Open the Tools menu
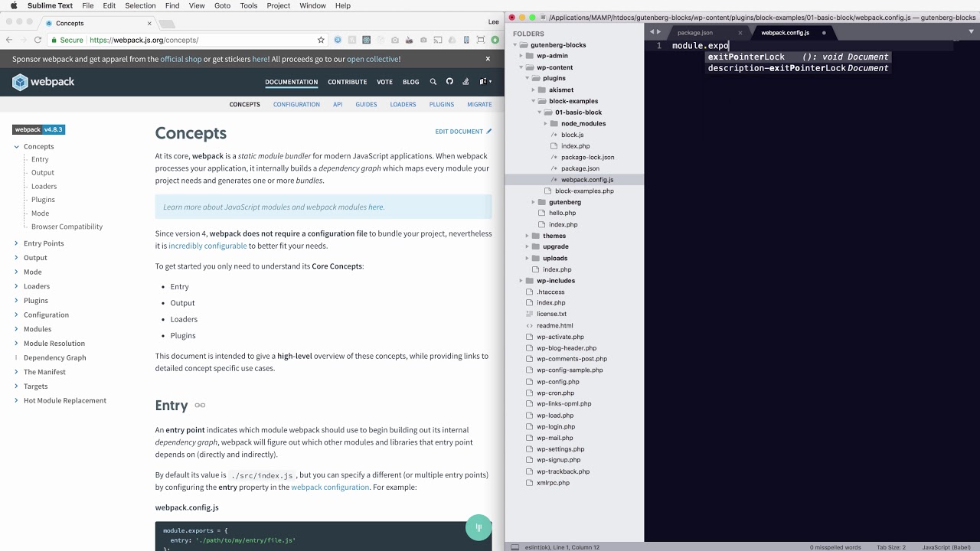 tap(249, 5)
